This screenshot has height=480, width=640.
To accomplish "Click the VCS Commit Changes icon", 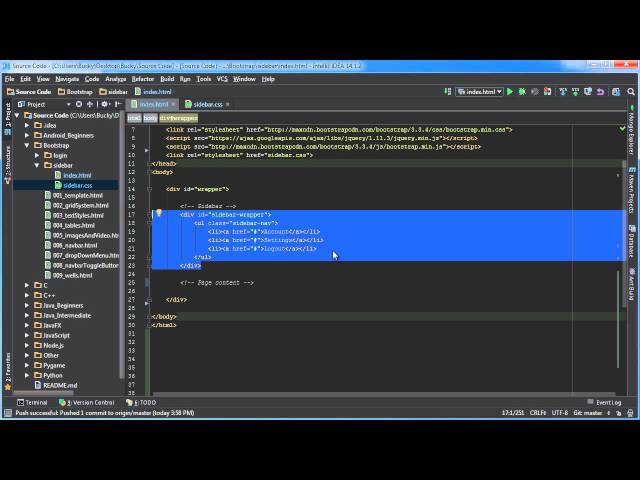I will point(576,92).
